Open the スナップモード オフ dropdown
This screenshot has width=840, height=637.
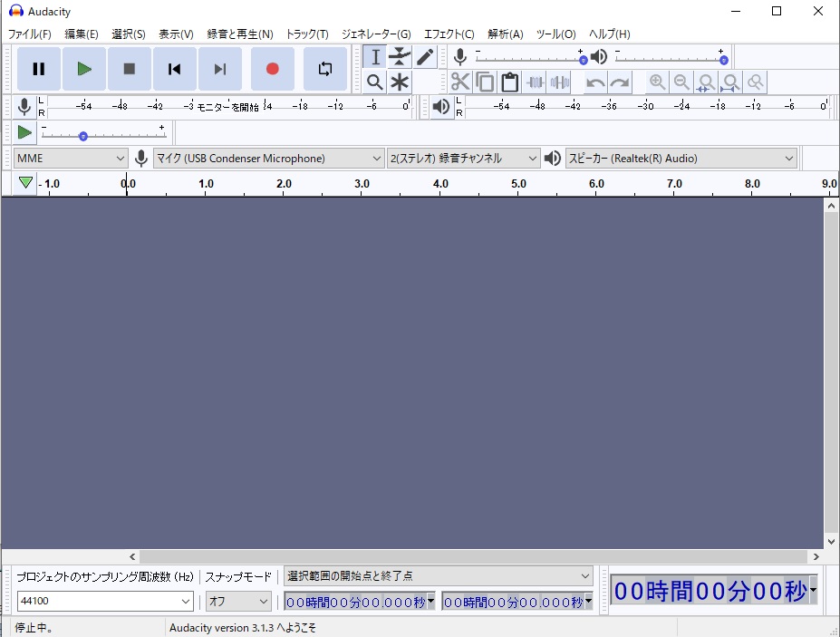(238, 601)
